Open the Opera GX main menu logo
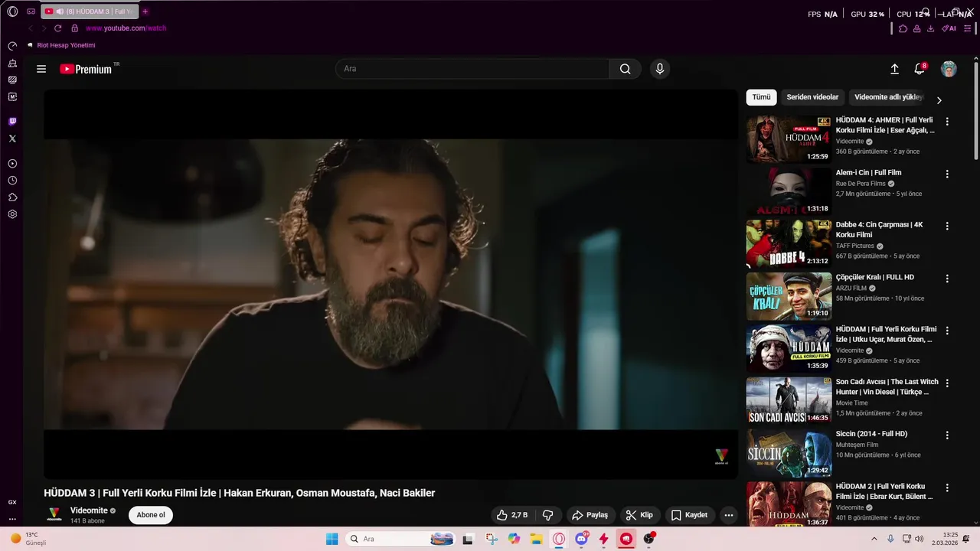 tap(12, 11)
